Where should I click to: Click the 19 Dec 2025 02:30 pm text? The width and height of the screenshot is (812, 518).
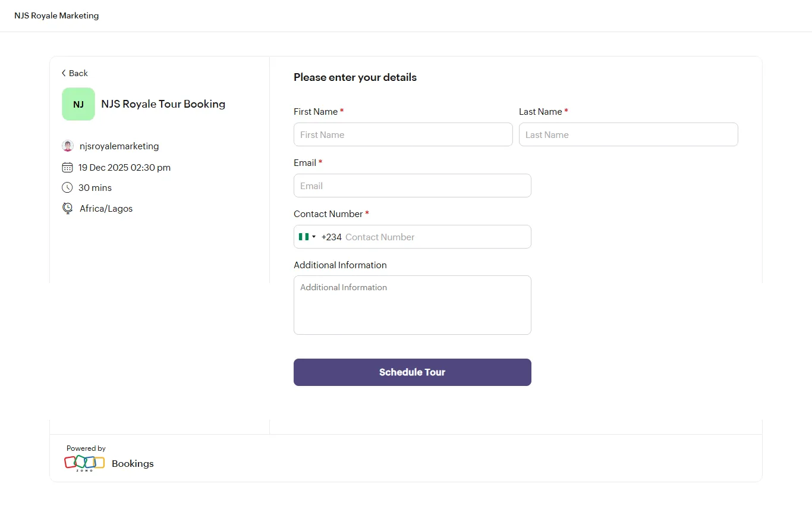coord(124,168)
